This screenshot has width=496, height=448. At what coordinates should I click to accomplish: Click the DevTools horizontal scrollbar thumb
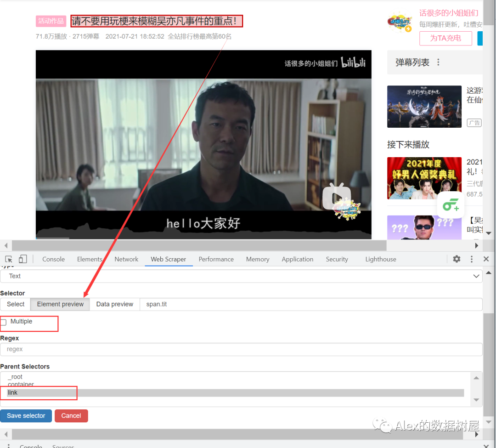[237, 434]
